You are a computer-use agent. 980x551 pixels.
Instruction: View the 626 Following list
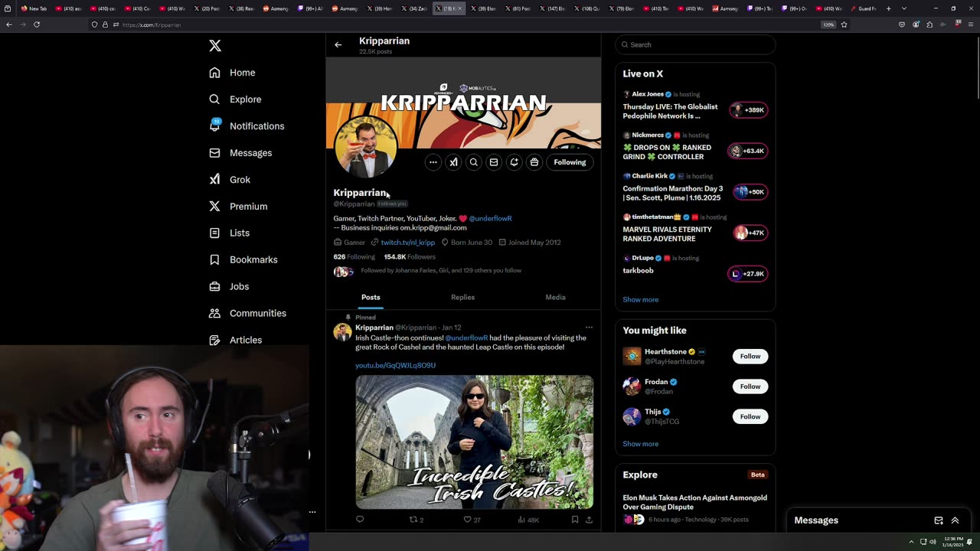[354, 257]
